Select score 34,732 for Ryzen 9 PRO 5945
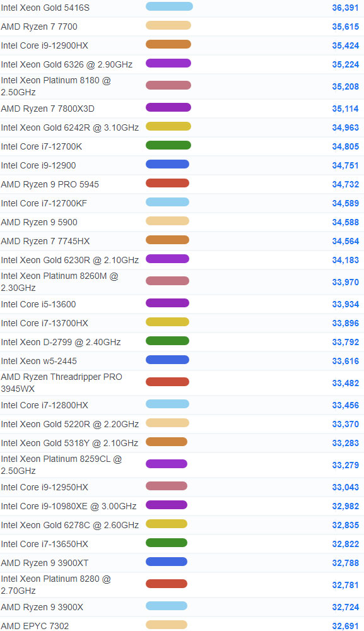 345,184
